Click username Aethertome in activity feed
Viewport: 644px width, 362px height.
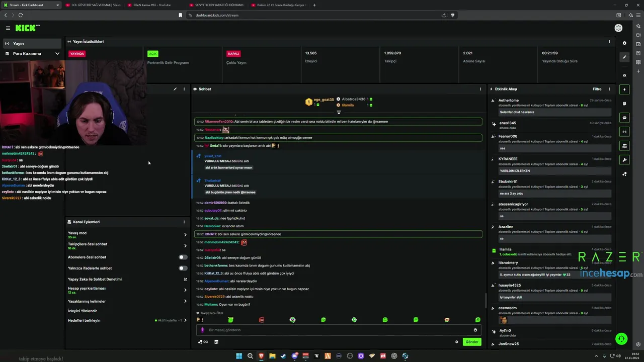[509, 101]
